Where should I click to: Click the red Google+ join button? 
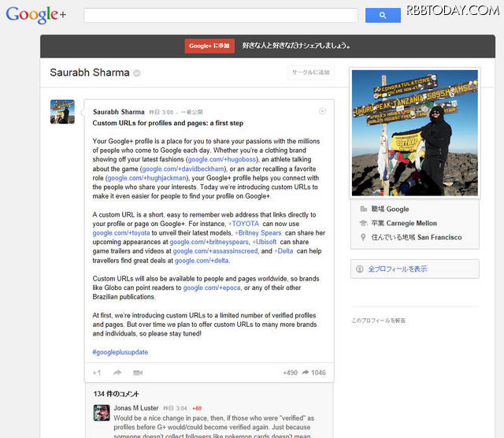[x=209, y=46]
